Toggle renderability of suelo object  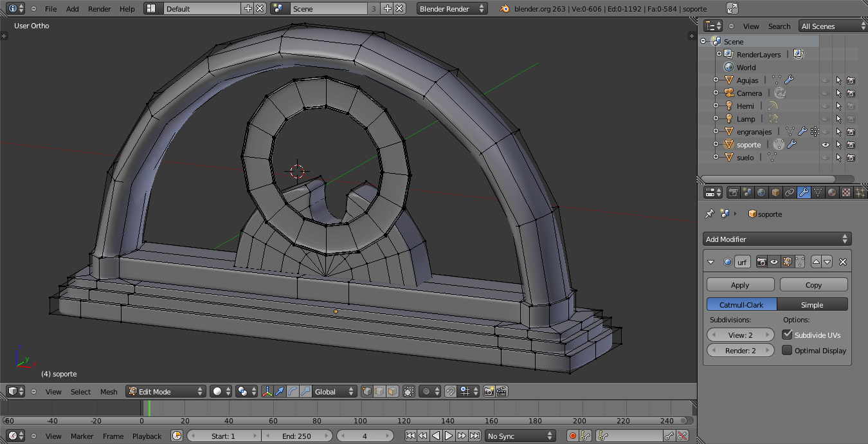tap(851, 158)
